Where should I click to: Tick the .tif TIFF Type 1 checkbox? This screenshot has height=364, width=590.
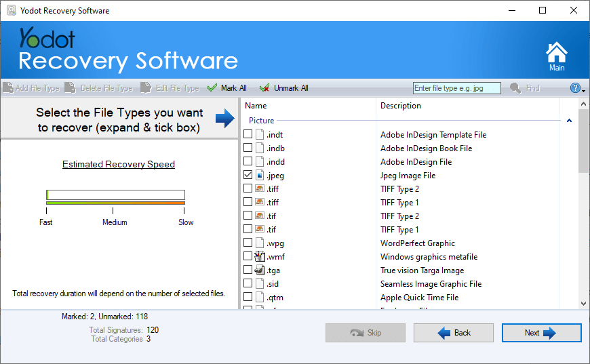tap(248, 229)
